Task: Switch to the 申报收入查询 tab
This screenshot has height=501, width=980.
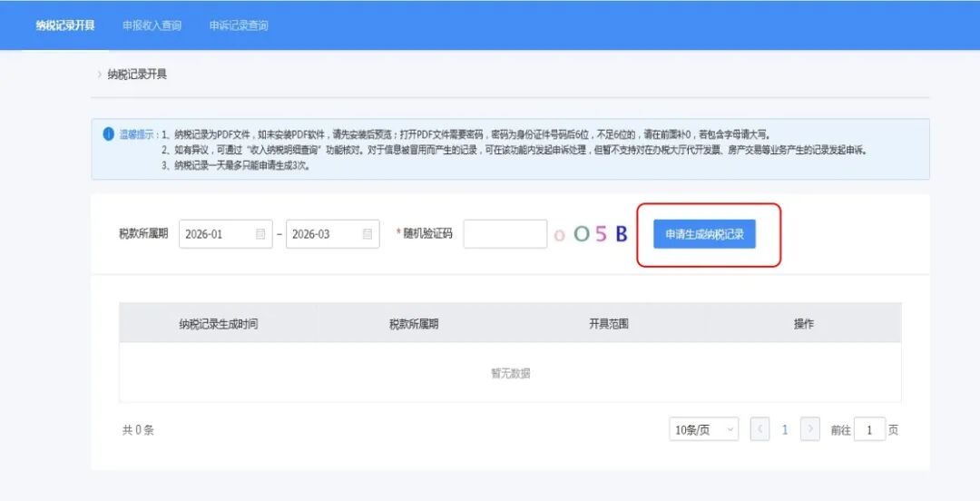Action: (152, 25)
